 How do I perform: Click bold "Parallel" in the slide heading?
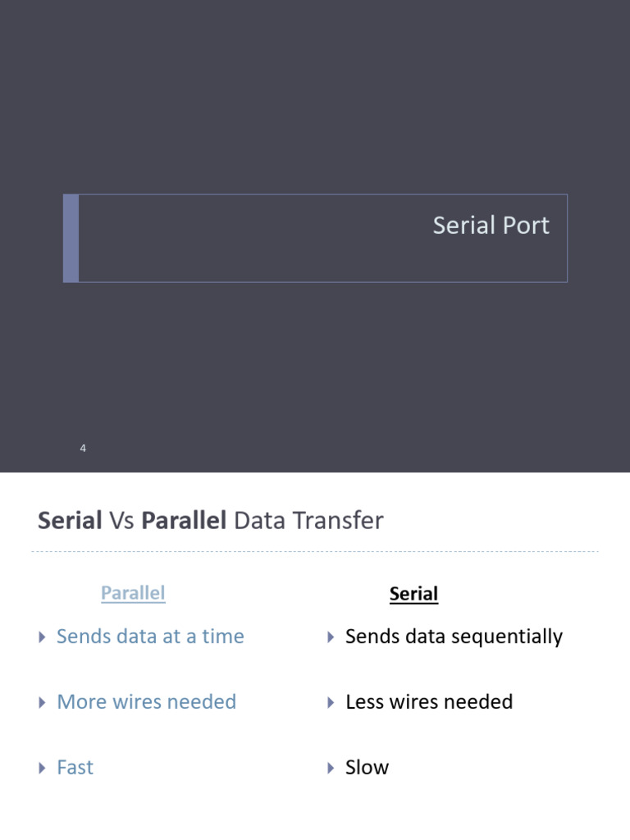pyautogui.click(x=184, y=521)
